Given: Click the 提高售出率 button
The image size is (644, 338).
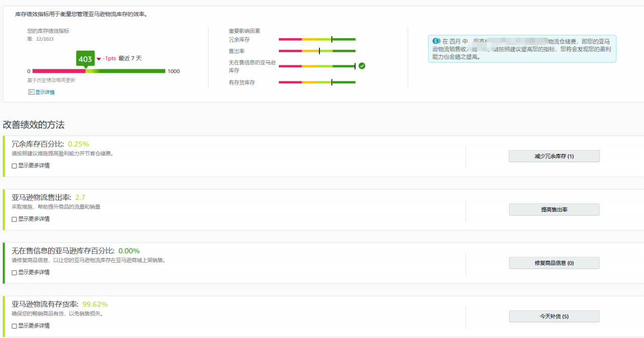Looking at the screenshot, I should tap(554, 209).
